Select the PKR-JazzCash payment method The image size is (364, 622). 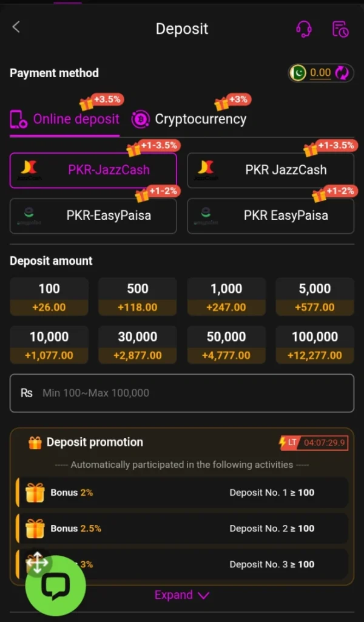tap(93, 170)
